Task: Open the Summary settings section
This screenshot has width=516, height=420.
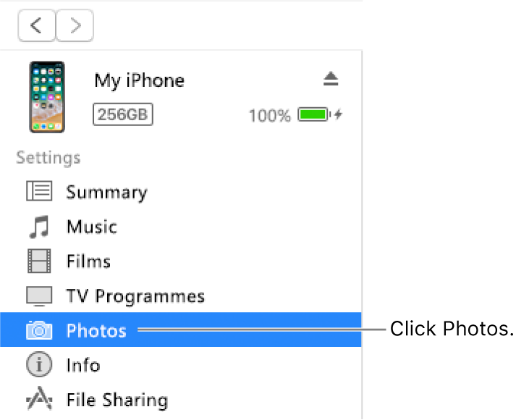Action: (x=181, y=192)
